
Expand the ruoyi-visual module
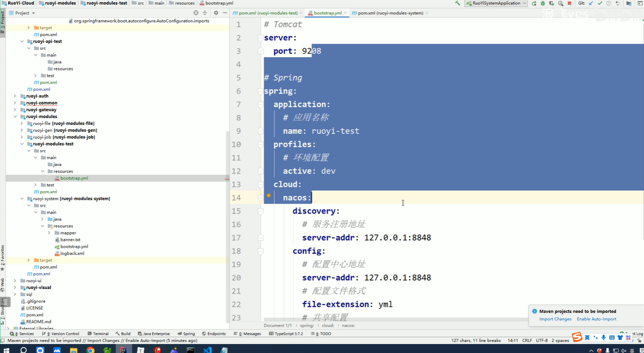15,287
